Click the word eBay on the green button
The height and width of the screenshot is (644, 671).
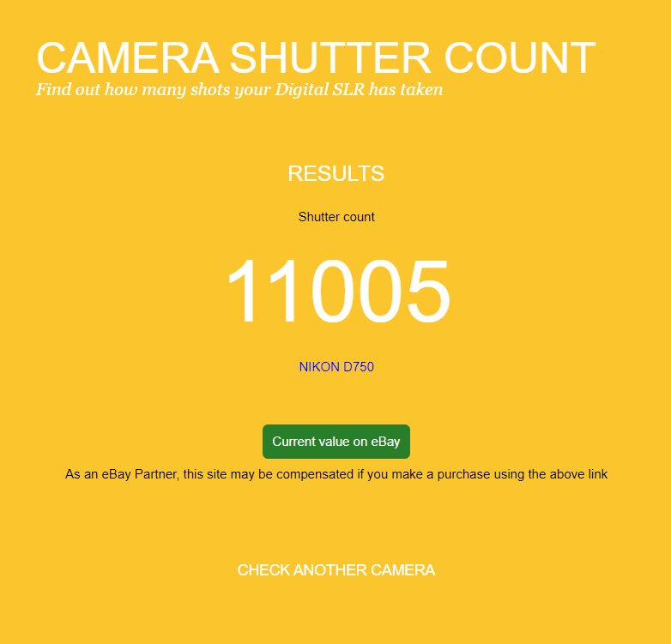[x=385, y=442]
